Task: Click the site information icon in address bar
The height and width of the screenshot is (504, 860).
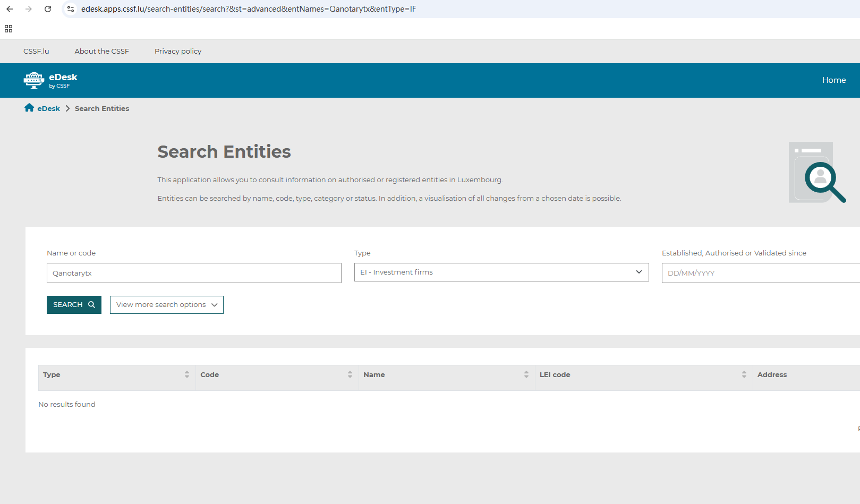Action: tap(71, 9)
